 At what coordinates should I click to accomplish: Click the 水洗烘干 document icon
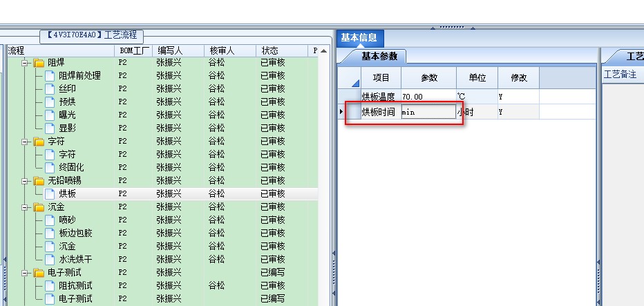point(50,259)
